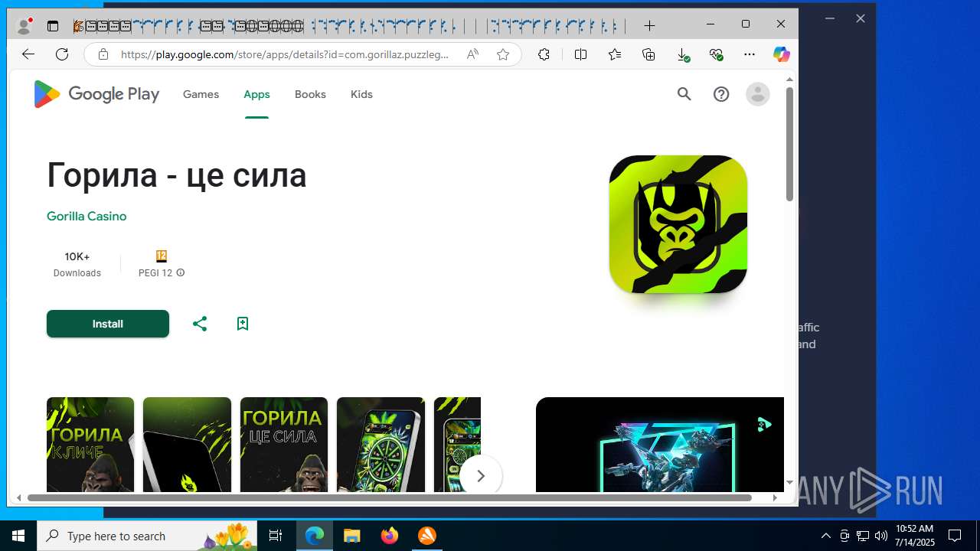980x551 pixels.
Task: Click the vertical page scrollbar thumb
Action: coord(789,144)
